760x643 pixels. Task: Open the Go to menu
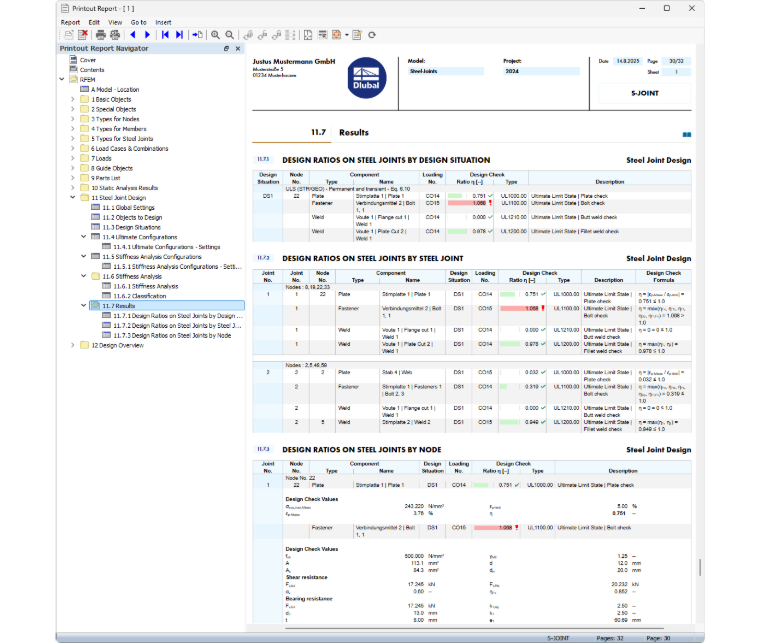(x=139, y=22)
